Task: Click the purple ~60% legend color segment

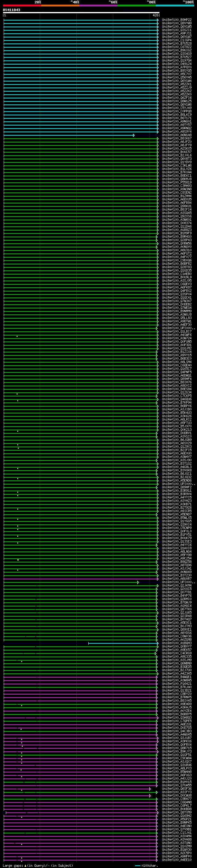Action: tap(98, 6)
